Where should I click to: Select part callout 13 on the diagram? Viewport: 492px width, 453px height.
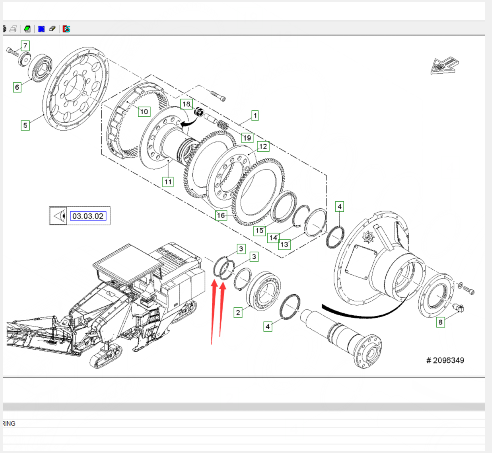coord(284,245)
